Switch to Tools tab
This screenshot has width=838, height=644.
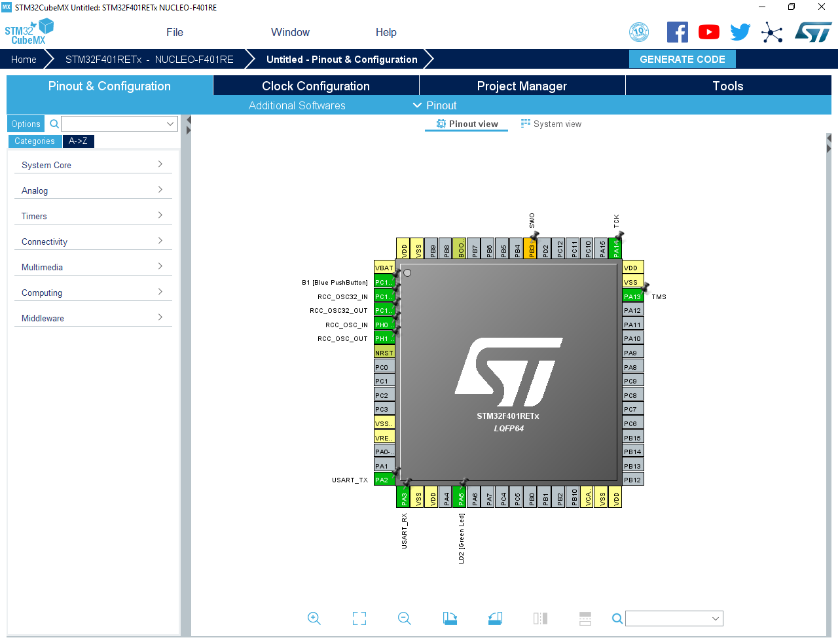click(x=728, y=86)
